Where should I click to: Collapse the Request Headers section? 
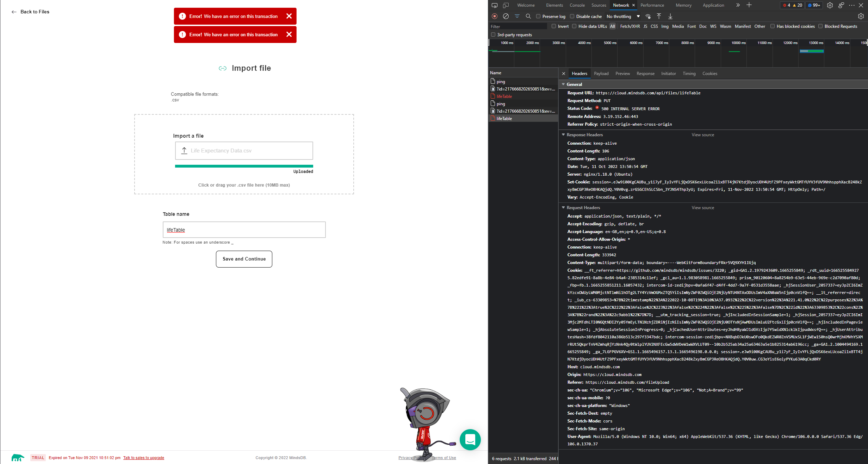(x=563, y=207)
